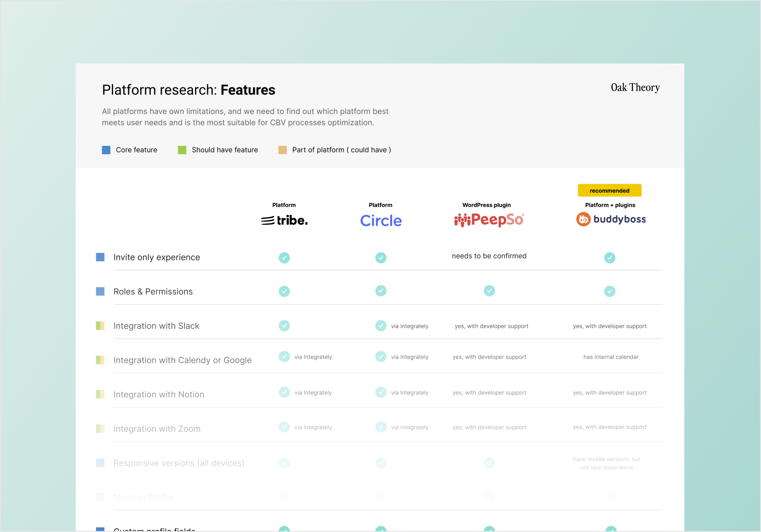Click tribe checkmark for Integration with Zoom
761x532 pixels.
284,427
